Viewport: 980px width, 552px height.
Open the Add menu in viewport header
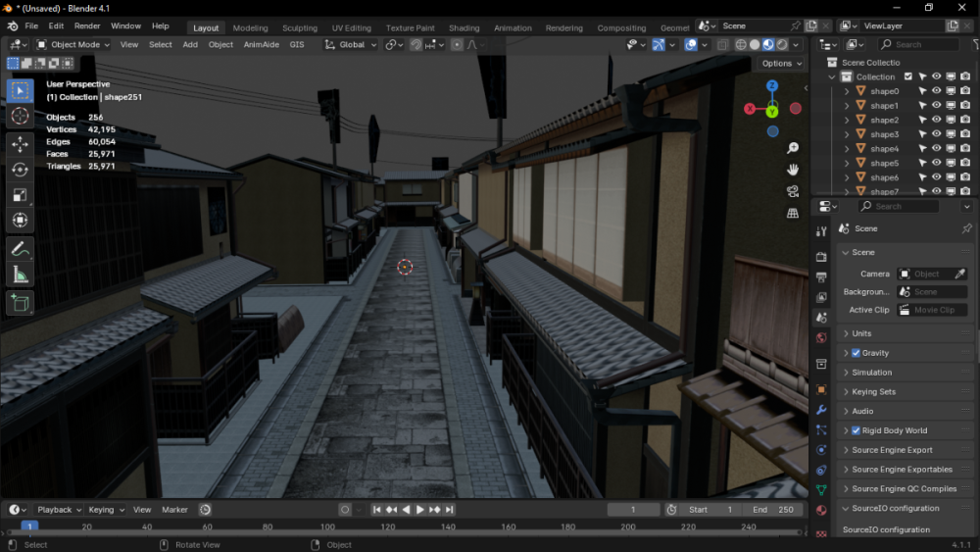tap(190, 44)
